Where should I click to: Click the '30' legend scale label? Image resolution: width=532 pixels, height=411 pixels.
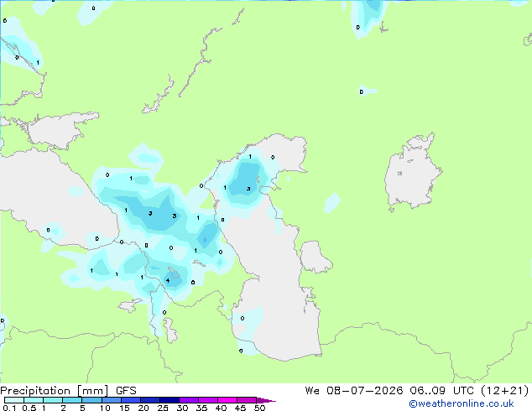(182, 408)
